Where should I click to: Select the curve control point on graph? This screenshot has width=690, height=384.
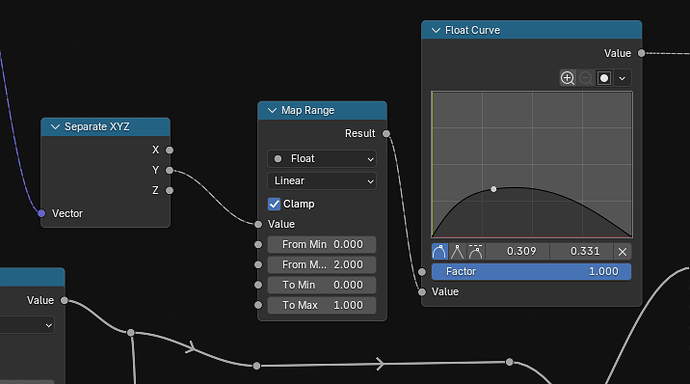(494, 189)
